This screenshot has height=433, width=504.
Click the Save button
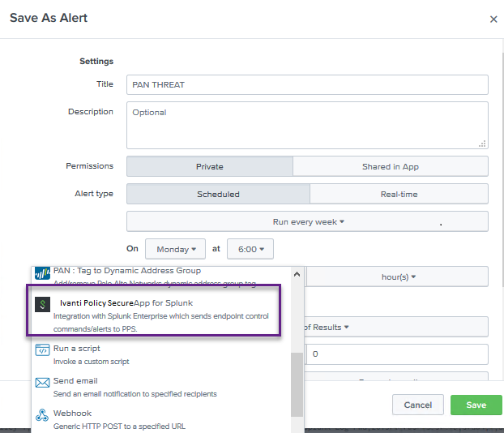(476, 405)
